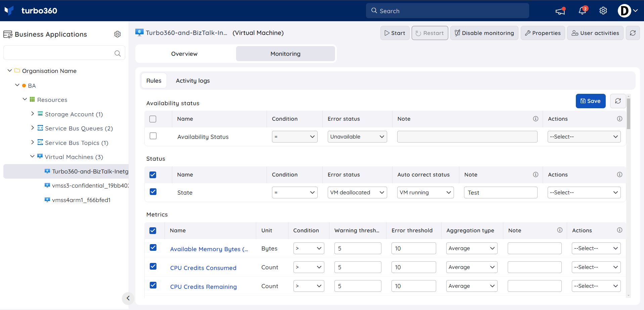The height and width of the screenshot is (310, 644).
Task: Open the VM deallocated error status dropdown
Action: click(x=357, y=192)
